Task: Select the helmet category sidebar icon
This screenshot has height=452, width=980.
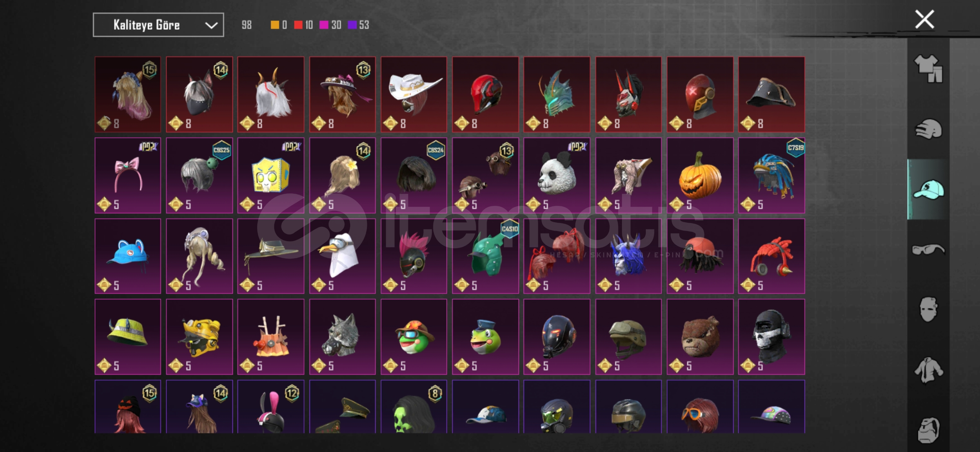Action: [x=928, y=129]
